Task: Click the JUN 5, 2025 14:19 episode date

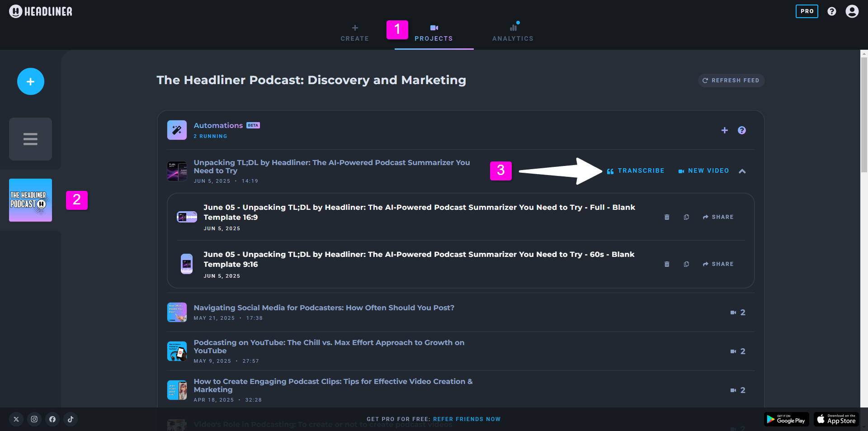Action: coord(226,181)
